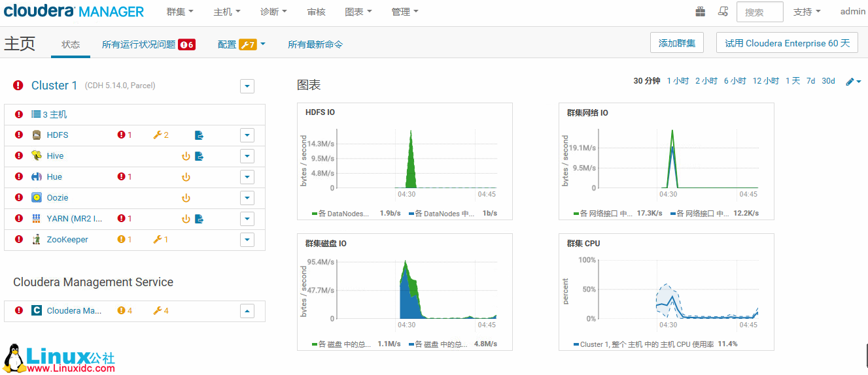This screenshot has height=375, width=868.
Task: Open the 所有最新命令 tab
Action: tap(315, 44)
